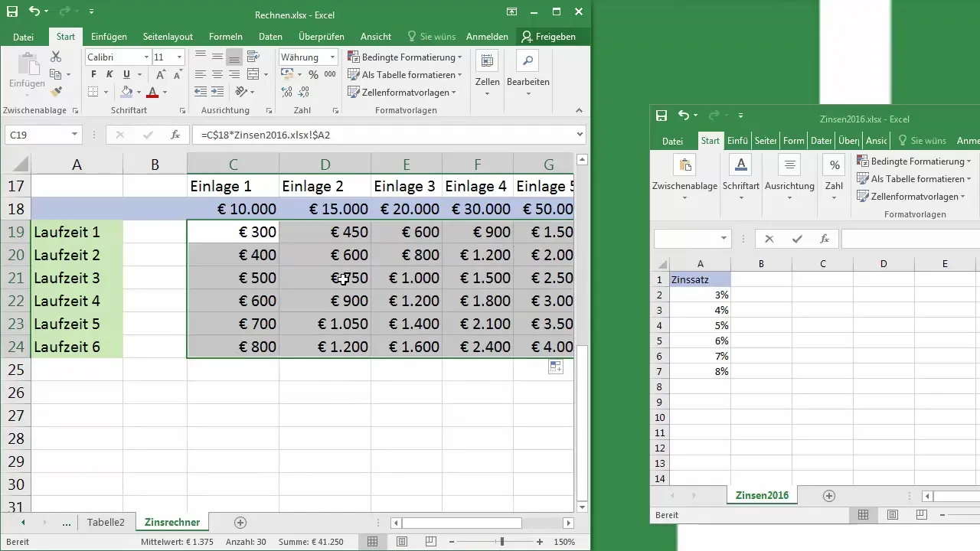
Task: Expand Als Tabelle formatieren in Rechnen window
Action: coord(404,74)
